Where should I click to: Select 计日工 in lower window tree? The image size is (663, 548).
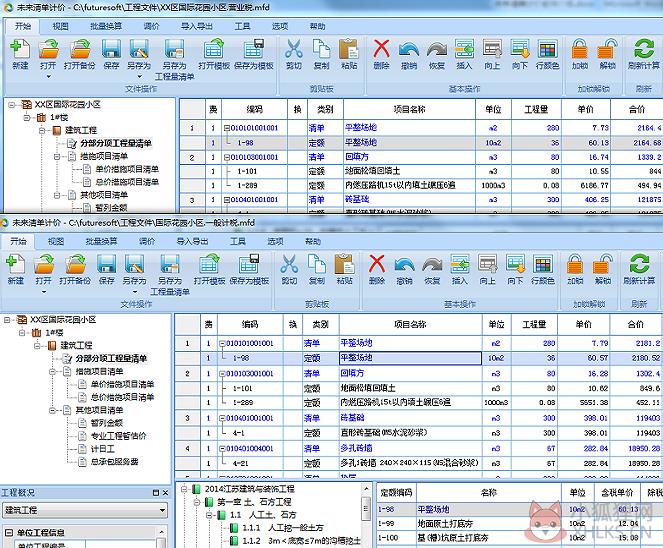[x=102, y=449]
